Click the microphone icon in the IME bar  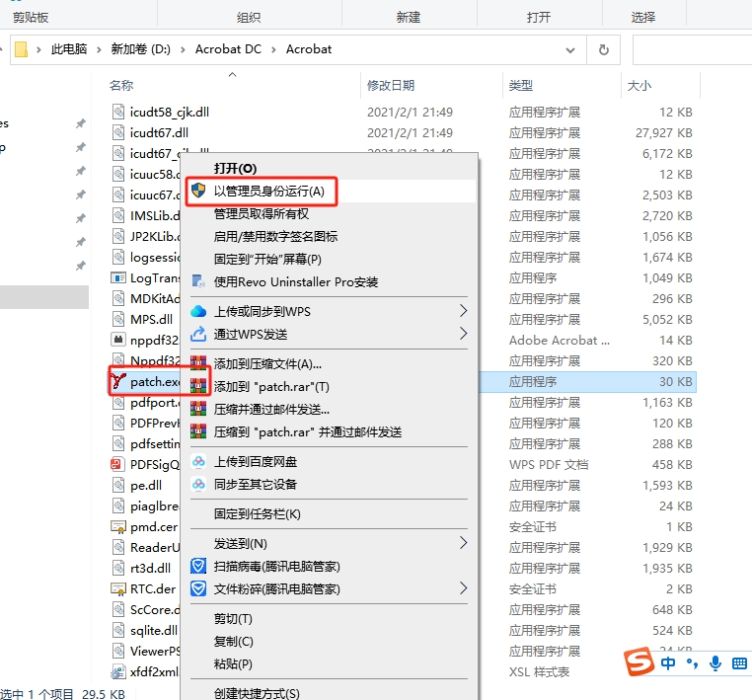[714, 663]
